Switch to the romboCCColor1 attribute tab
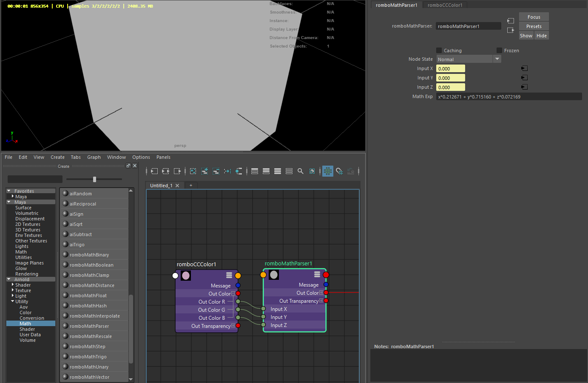The height and width of the screenshot is (383, 588). 445,5
